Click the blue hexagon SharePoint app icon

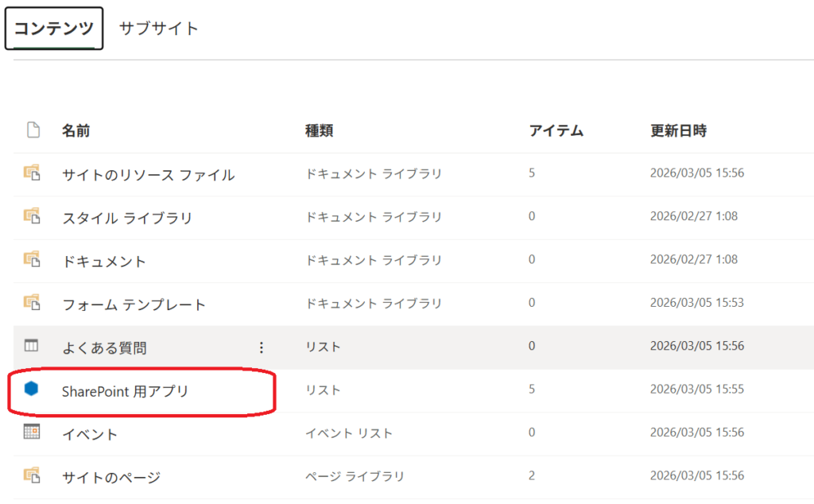tap(32, 390)
